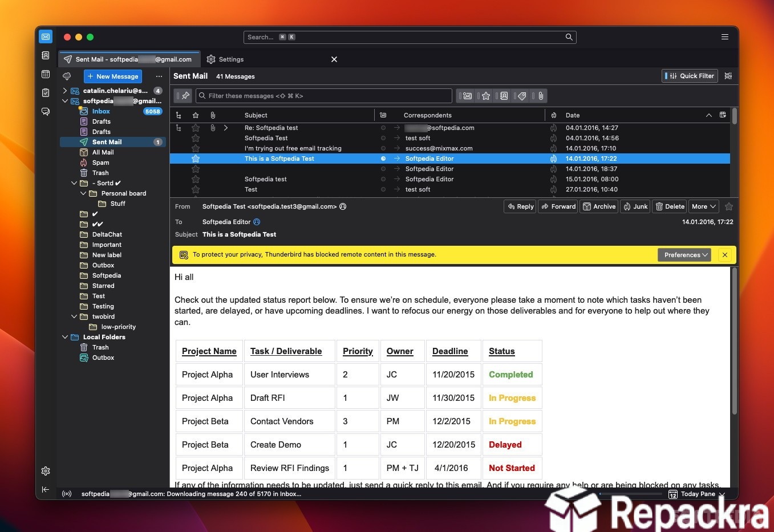This screenshot has height=532, width=774.
Task: Sort by the junk status column header
Action: pyautogui.click(x=553, y=115)
